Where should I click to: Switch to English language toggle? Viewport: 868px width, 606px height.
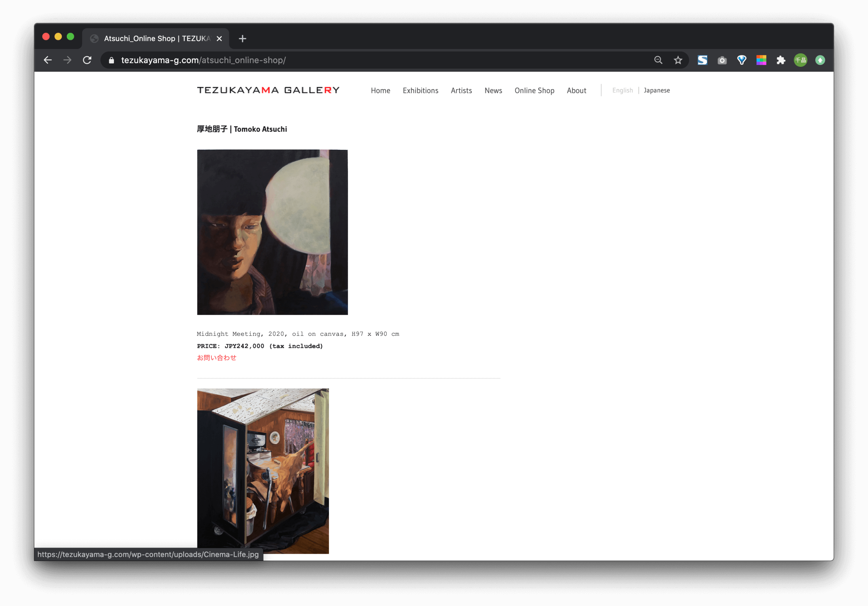point(622,90)
